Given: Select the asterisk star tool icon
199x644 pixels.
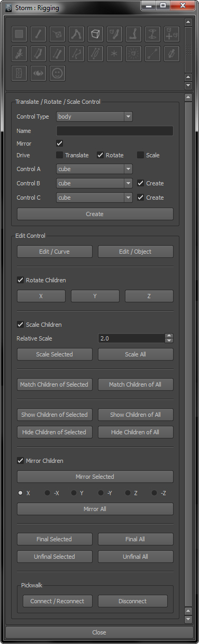Looking at the screenshot, I should point(114,53).
